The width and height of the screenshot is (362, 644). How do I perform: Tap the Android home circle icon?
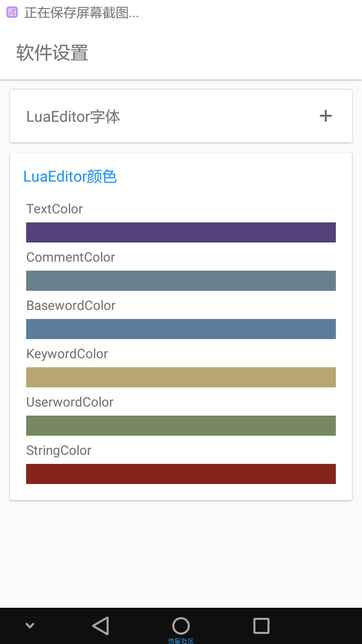(x=181, y=626)
